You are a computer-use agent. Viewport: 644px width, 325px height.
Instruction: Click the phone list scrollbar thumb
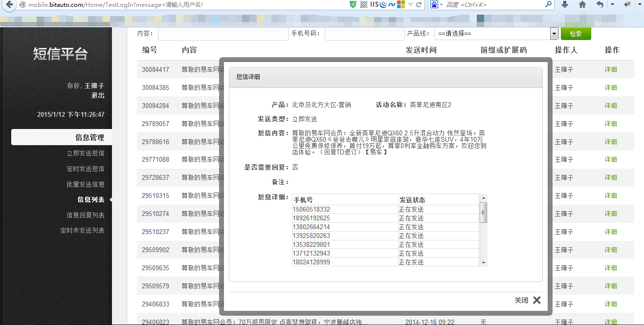click(x=484, y=212)
